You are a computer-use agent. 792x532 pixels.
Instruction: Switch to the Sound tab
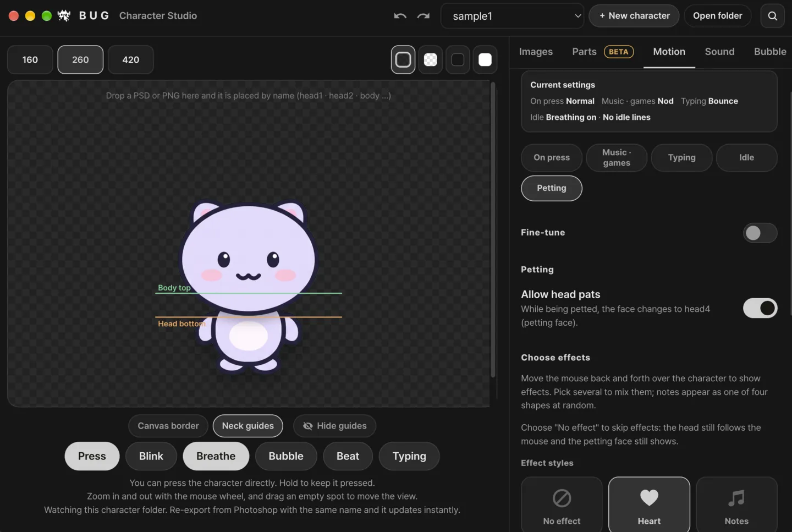pyautogui.click(x=719, y=52)
